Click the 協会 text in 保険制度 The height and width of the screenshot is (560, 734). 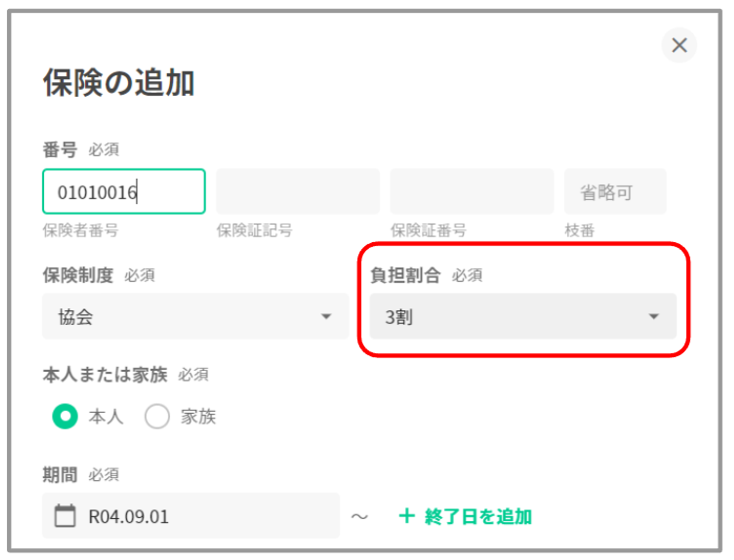tap(76, 317)
